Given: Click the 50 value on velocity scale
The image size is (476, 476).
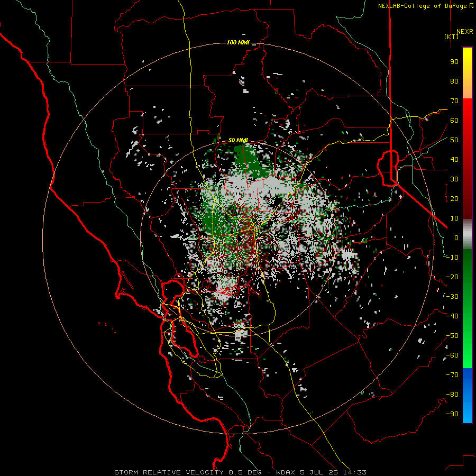Looking at the screenshot, I should (454, 140).
